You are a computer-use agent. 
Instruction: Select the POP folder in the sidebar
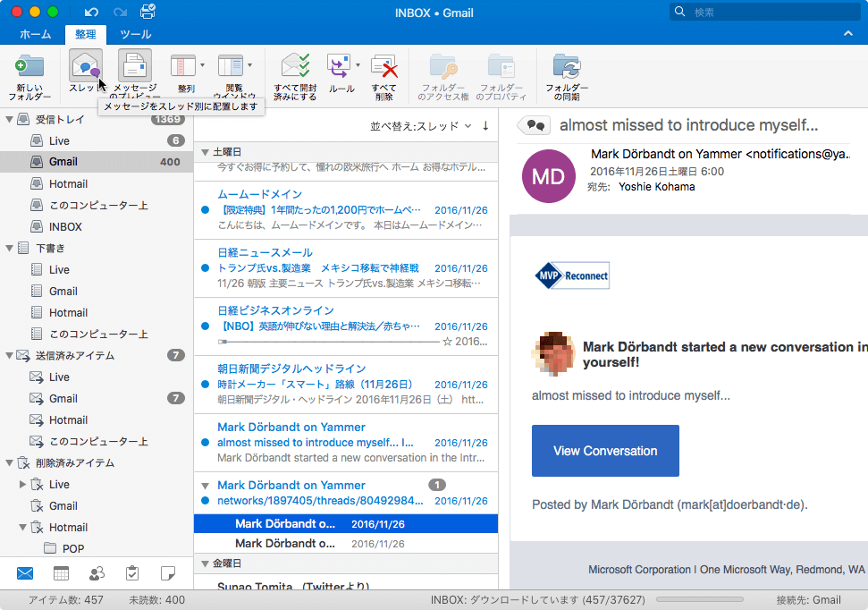[97, 548]
